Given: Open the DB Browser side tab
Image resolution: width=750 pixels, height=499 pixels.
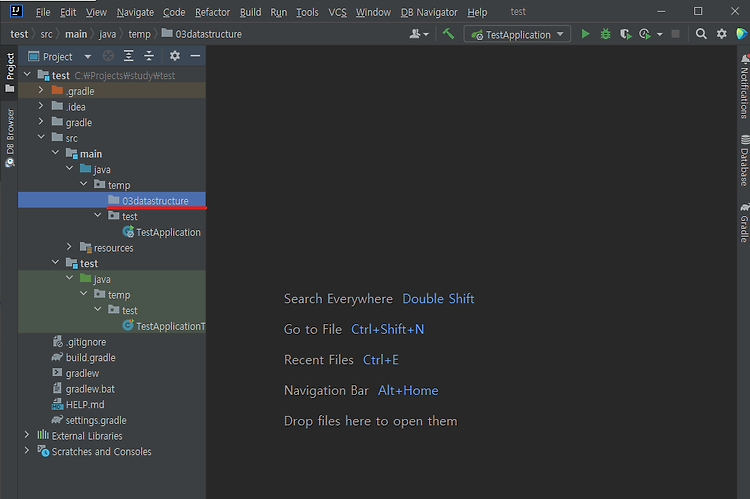Looking at the screenshot, I should [x=10, y=138].
